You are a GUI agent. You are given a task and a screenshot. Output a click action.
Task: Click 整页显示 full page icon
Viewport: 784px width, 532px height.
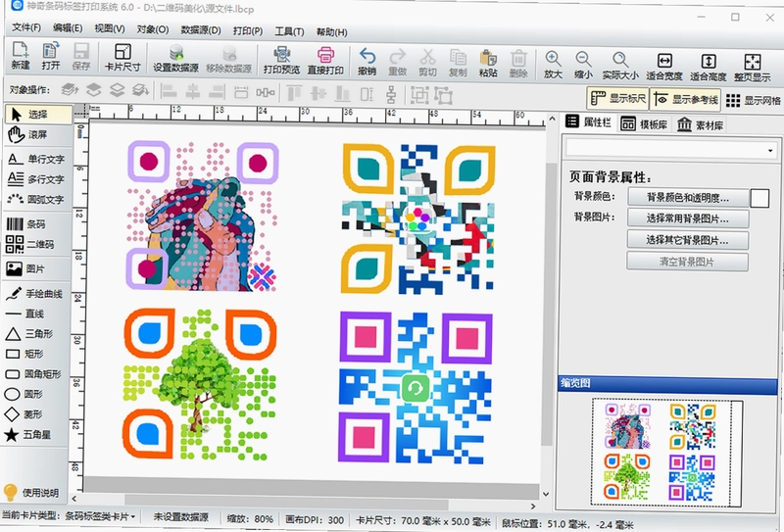752,68
